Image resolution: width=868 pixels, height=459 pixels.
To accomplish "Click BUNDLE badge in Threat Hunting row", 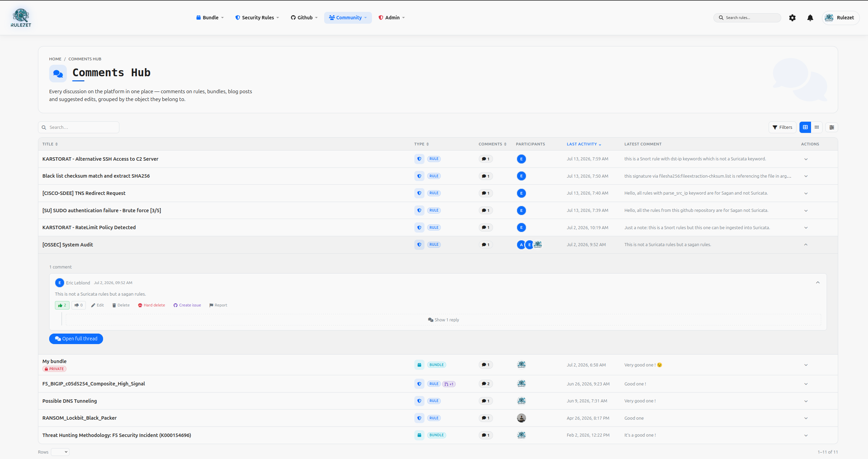I will pyautogui.click(x=437, y=435).
